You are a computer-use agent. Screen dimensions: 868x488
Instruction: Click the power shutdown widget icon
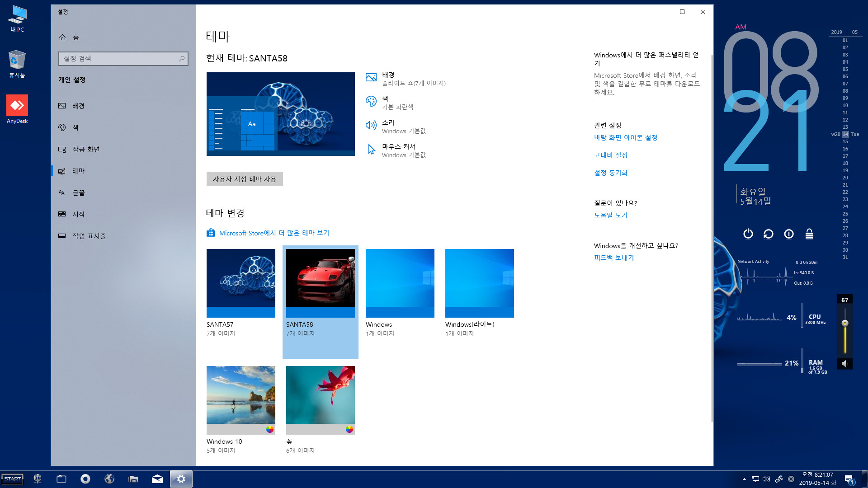748,234
